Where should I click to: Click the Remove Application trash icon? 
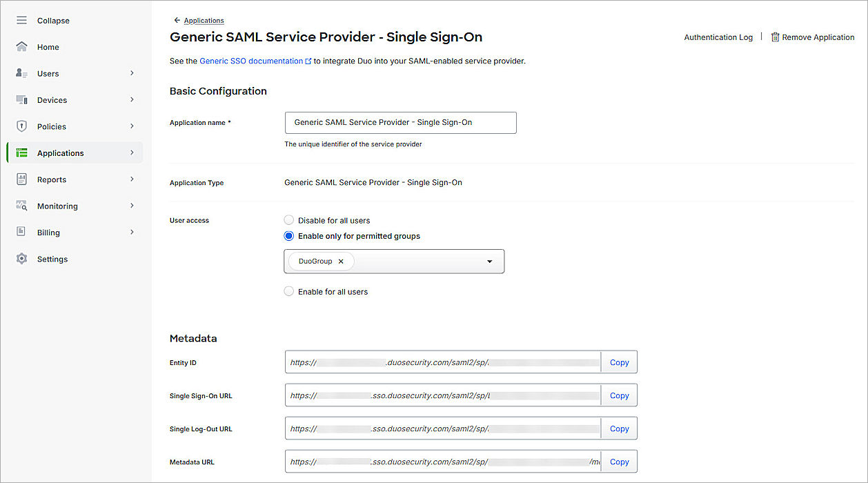coord(774,37)
